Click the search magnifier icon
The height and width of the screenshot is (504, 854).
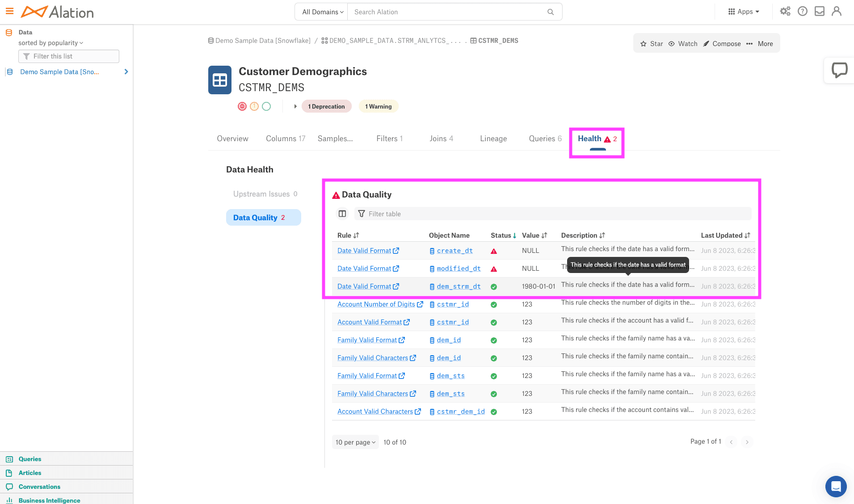coord(550,12)
